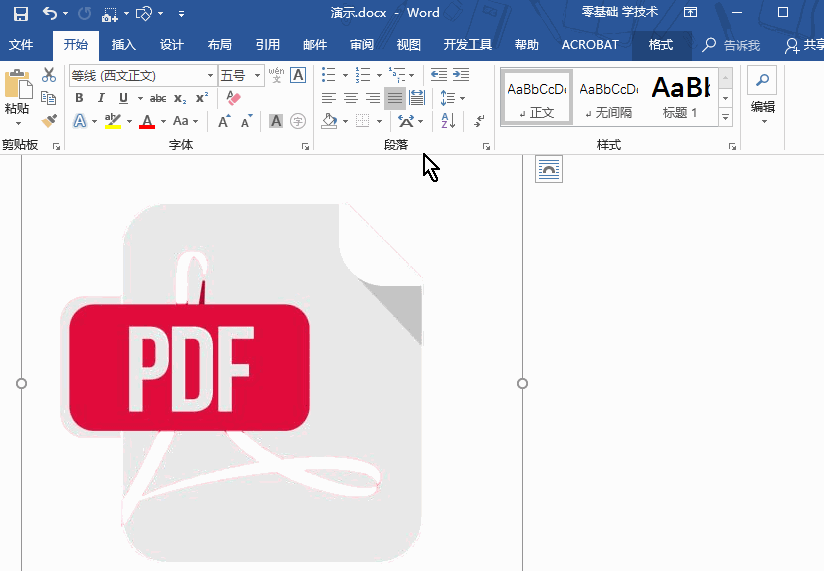Click the 共享 (Share) button
This screenshot has width=824, height=571.
click(804, 45)
